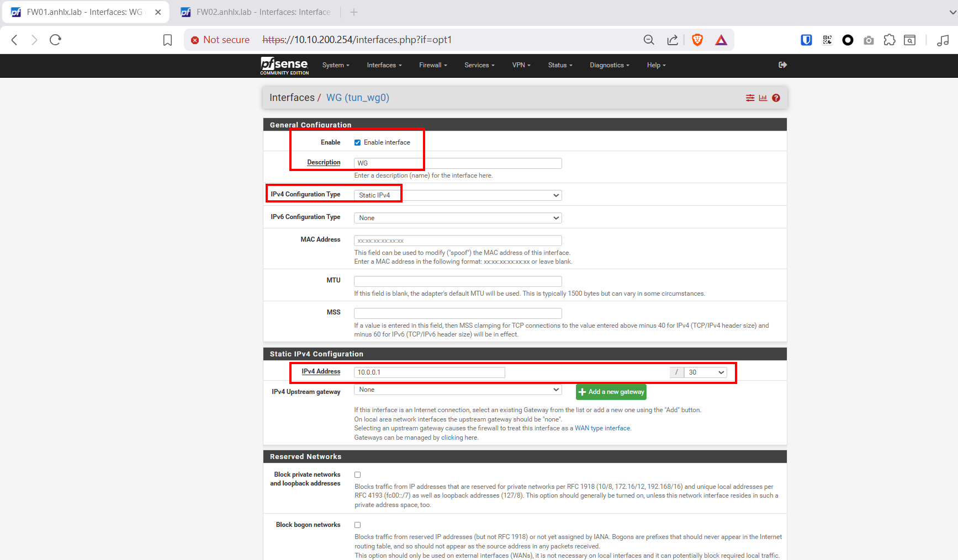This screenshot has width=958, height=560.
Task: Click the Brave Shields lion icon
Action: click(x=697, y=40)
